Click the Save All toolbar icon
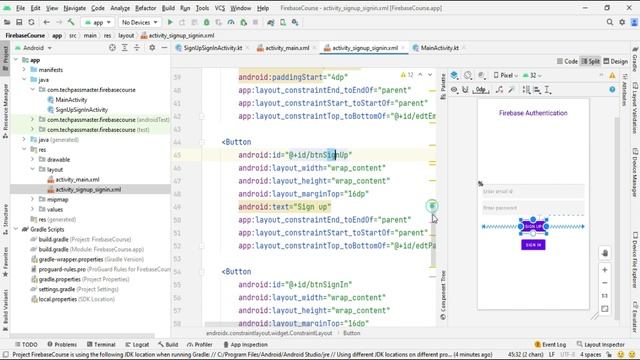Image resolution: width=640 pixels, height=360 pixels. coord(19,22)
